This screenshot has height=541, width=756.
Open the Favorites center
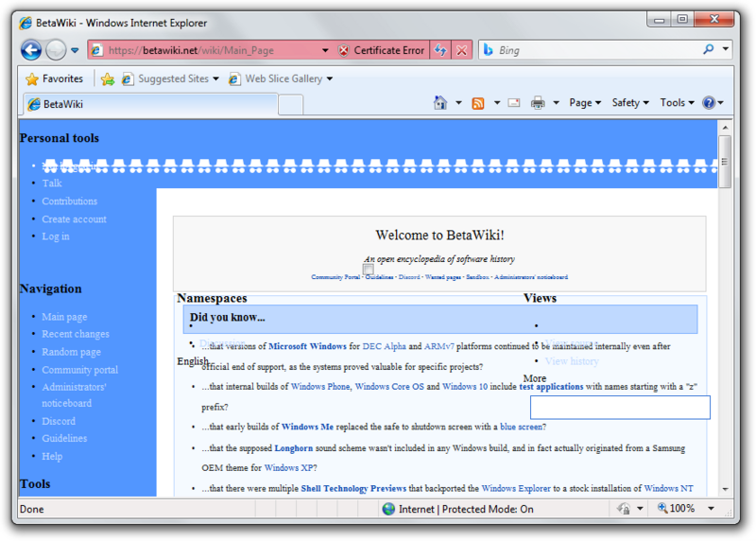(x=54, y=79)
